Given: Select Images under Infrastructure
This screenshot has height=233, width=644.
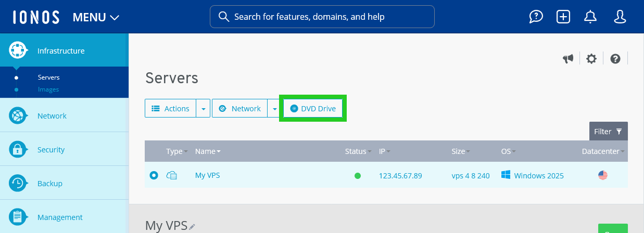Looking at the screenshot, I should tap(48, 89).
